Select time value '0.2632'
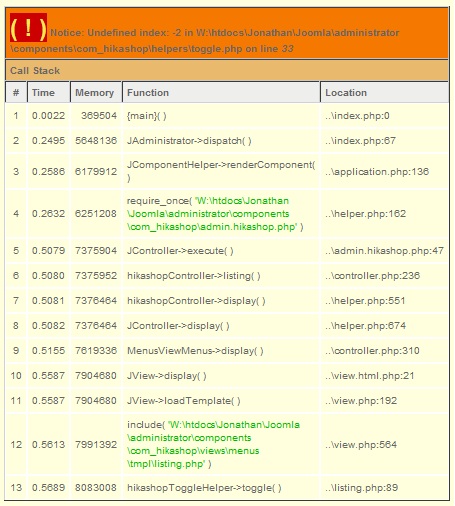This screenshot has width=455, height=506. tap(48, 214)
